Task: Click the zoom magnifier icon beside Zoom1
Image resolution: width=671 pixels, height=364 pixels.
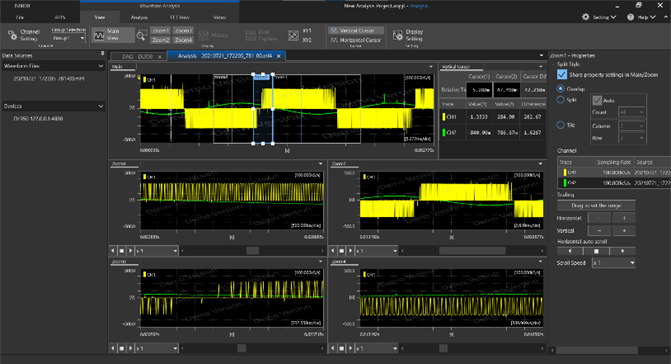Action: pyautogui.click(x=141, y=36)
